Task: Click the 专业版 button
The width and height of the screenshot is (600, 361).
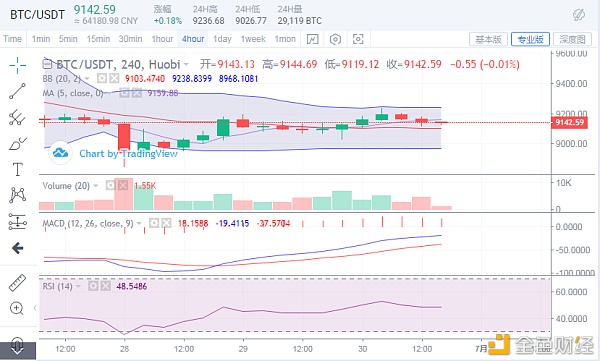Action: point(530,39)
